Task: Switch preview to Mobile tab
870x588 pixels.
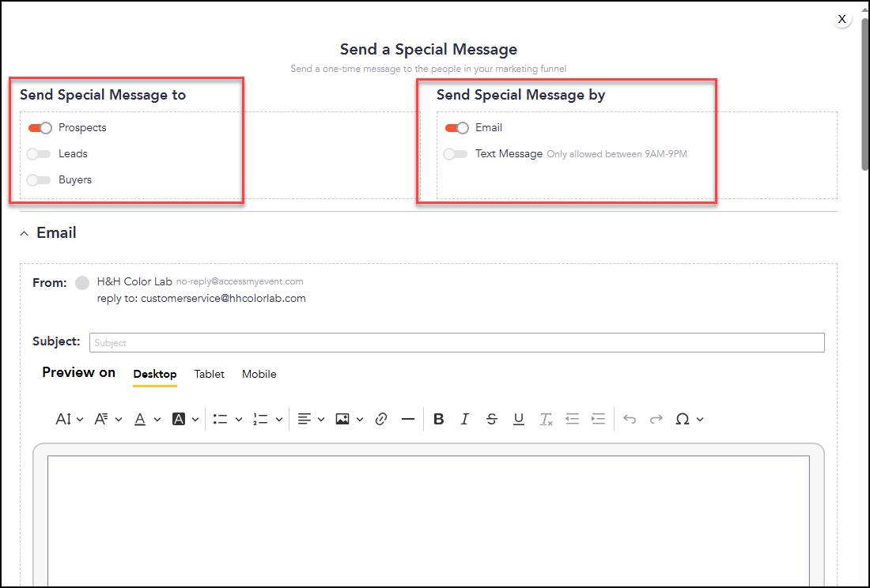Action: coord(259,374)
